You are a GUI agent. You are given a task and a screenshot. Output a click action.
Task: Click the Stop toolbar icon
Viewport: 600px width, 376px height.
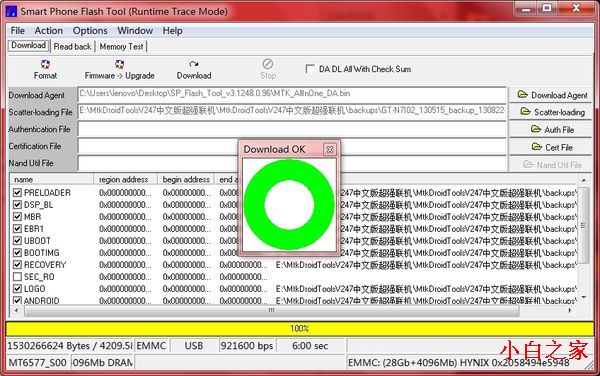pyautogui.click(x=267, y=64)
